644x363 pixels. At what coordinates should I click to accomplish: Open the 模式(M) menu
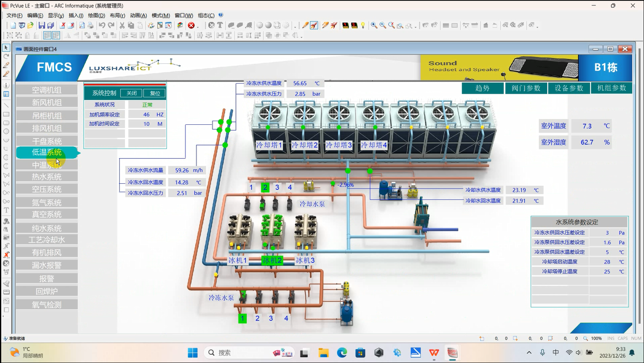[x=160, y=15]
